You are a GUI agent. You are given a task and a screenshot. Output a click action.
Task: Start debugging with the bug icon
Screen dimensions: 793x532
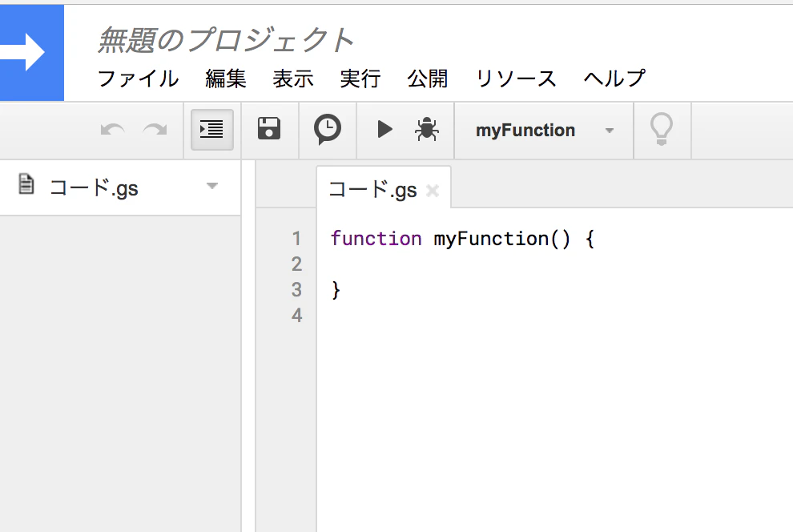pyautogui.click(x=427, y=130)
